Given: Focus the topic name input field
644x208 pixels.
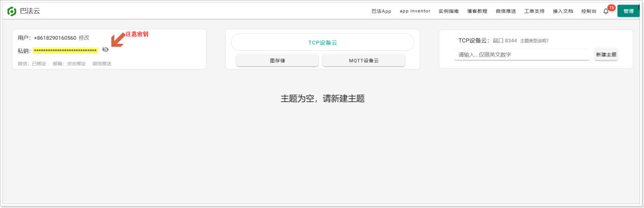Looking at the screenshot, I should pyautogui.click(x=522, y=54).
